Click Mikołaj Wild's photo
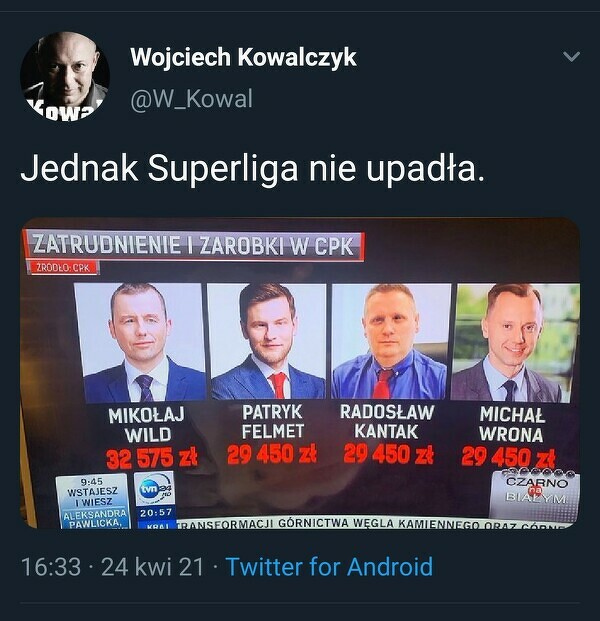The width and height of the screenshot is (600, 621). click(x=140, y=342)
